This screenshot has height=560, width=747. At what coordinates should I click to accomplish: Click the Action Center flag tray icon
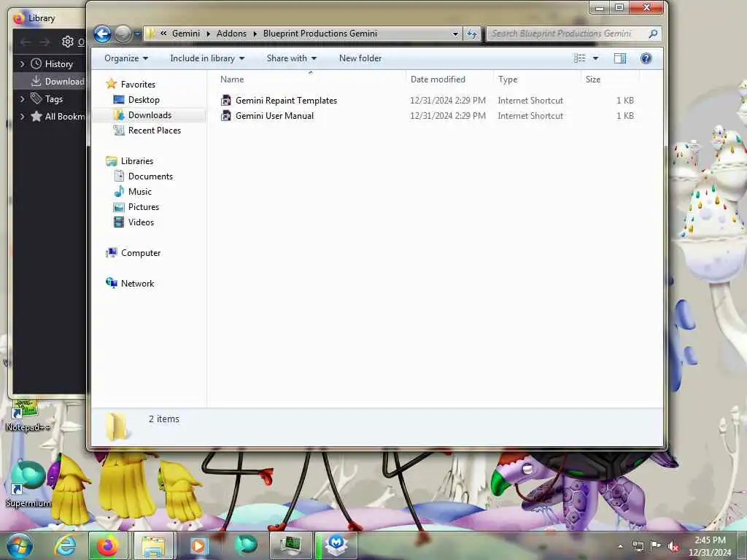tap(656, 546)
